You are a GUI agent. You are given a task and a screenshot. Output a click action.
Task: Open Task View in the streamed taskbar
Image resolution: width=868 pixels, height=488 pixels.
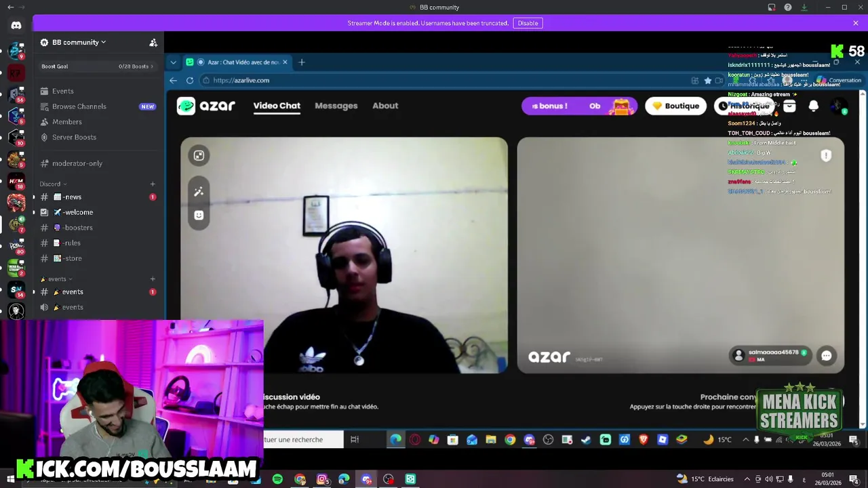pyautogui.click(x=354, y=440)
